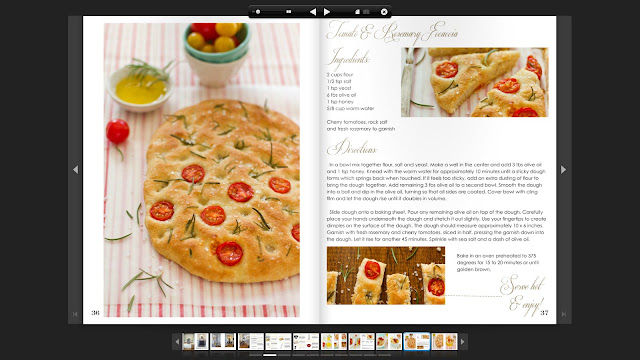The height and width of the screenshot is (360, 640).
Task: Flip to previous spread with left side arrow
Action: [76, 169]
